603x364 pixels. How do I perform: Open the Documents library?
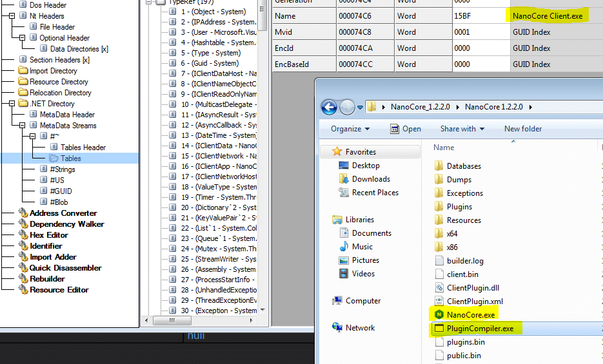tap(371, 233)
